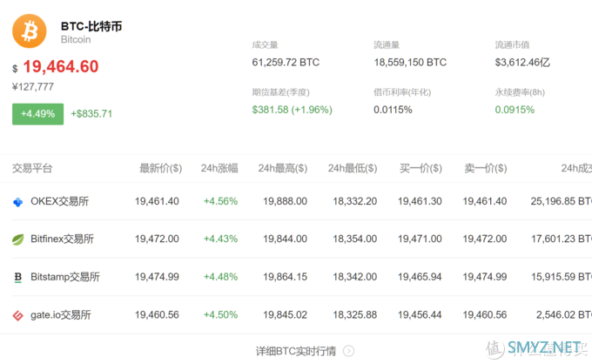The image size is (592, 364).
Task: Click OKEX 24h low 18,332.20
Action: click(x=355, y=201)
